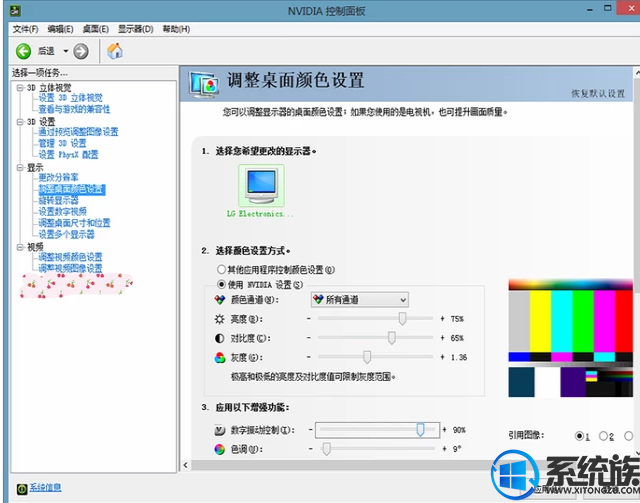Click horizontal scrollbar left arrow
Viewport: 640px width, 503px height.
pyautogui.click(x=186, y=465)
